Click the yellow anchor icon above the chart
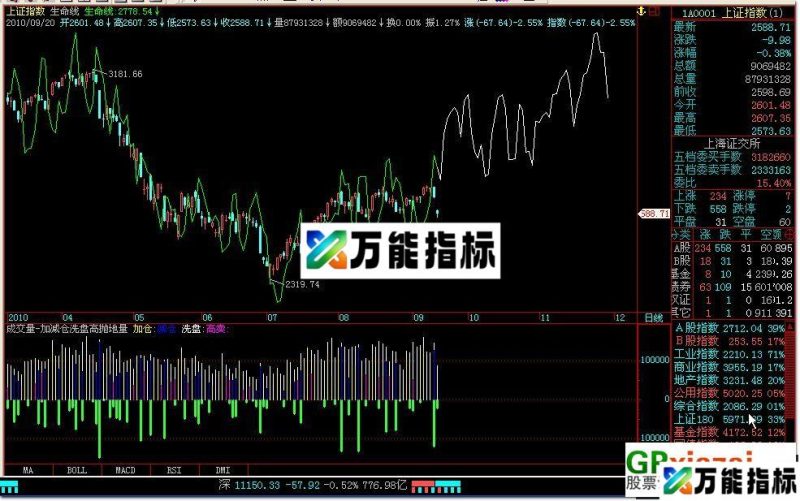 click(641, 11)
